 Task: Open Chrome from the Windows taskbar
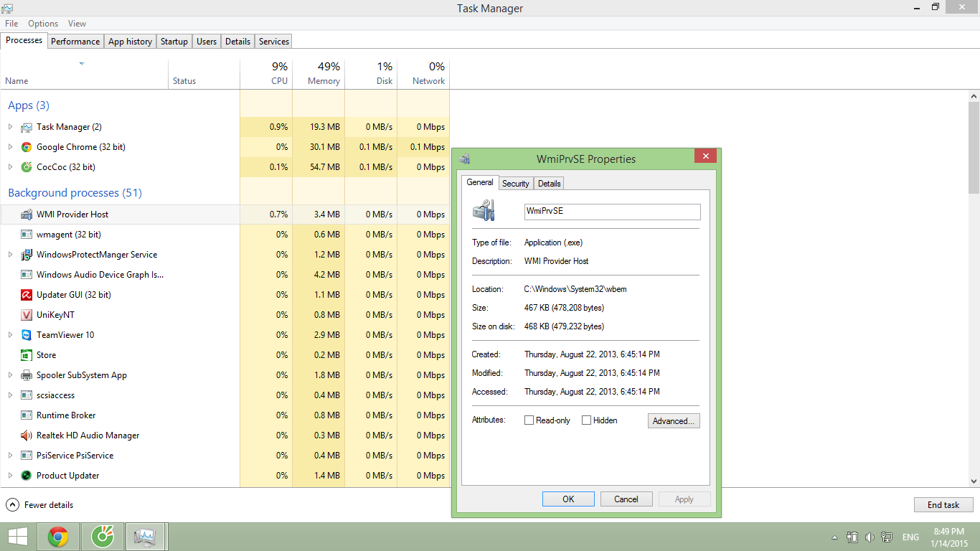tap(58, 537)
